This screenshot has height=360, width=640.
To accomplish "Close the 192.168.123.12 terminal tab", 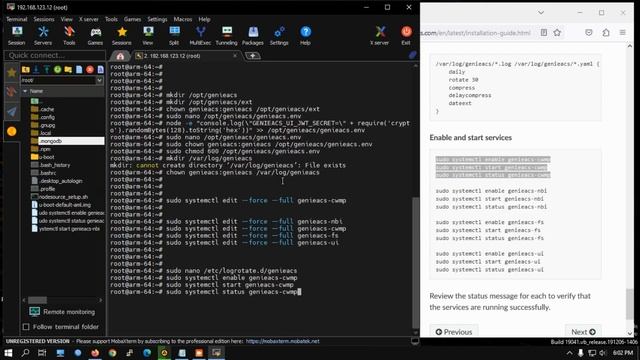I will click(235, 56).
